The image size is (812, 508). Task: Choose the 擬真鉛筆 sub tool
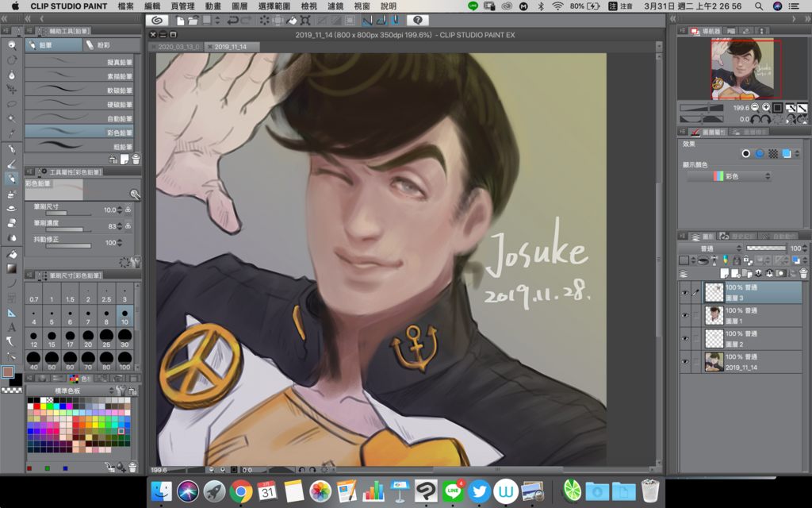pos(79,62)
